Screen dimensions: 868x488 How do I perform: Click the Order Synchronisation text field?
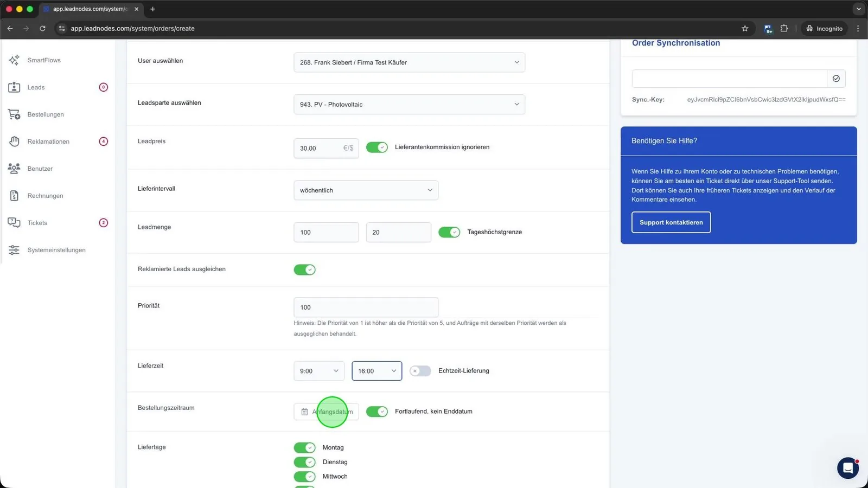click(x=729, y=79)
